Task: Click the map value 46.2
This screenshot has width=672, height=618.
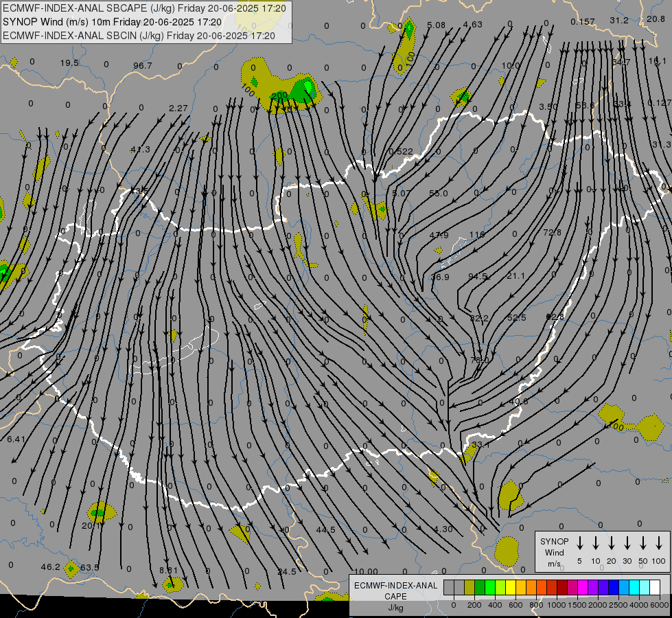Action: 51,567
